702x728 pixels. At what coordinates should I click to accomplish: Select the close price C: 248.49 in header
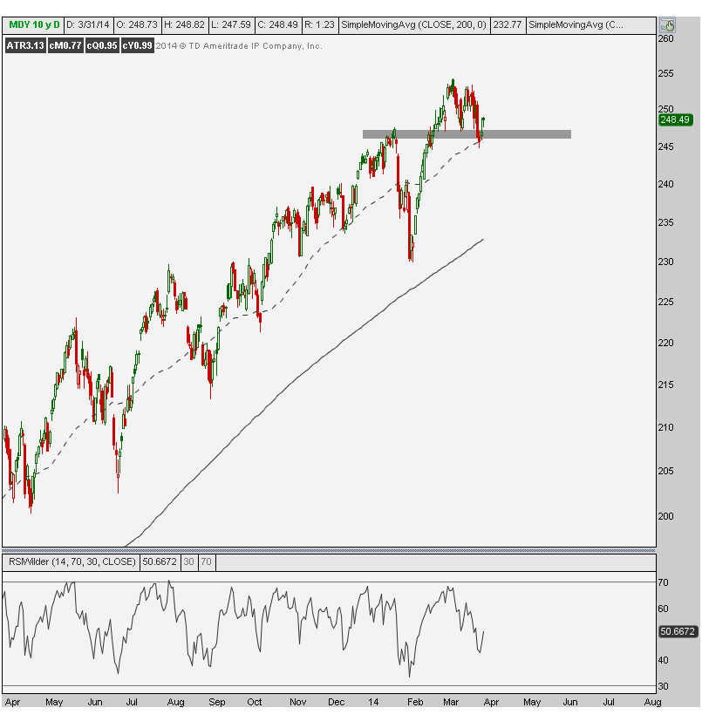click(x=277, y=25)
